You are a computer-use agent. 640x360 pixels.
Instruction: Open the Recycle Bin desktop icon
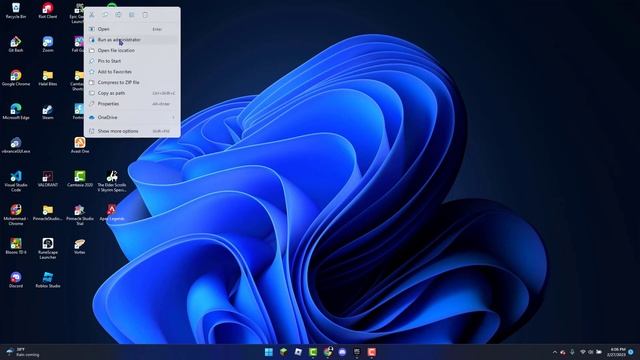tap(16, 10)
